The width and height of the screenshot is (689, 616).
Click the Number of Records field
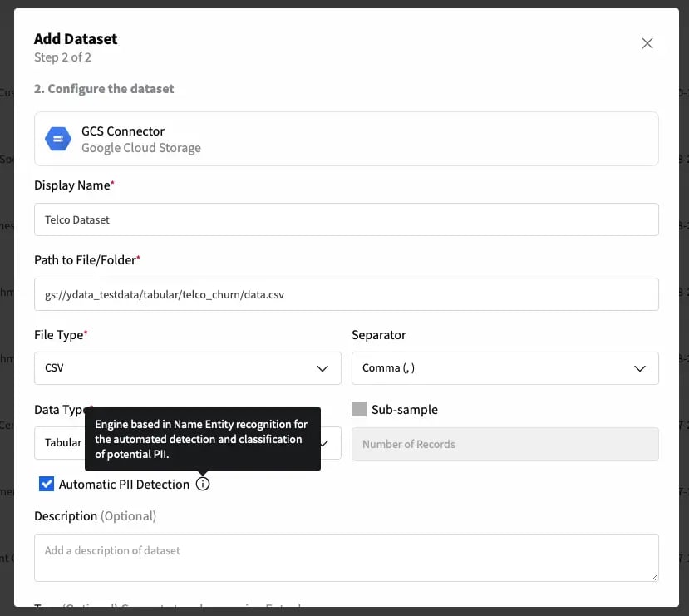[x=504, y=444]
